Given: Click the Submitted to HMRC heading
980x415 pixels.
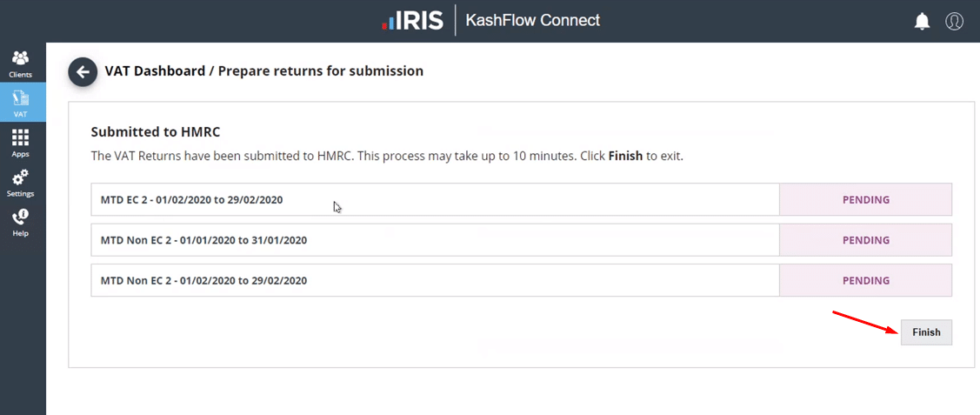Looking at the screenshot, I should pyautogui.click(x=156, y=132).
